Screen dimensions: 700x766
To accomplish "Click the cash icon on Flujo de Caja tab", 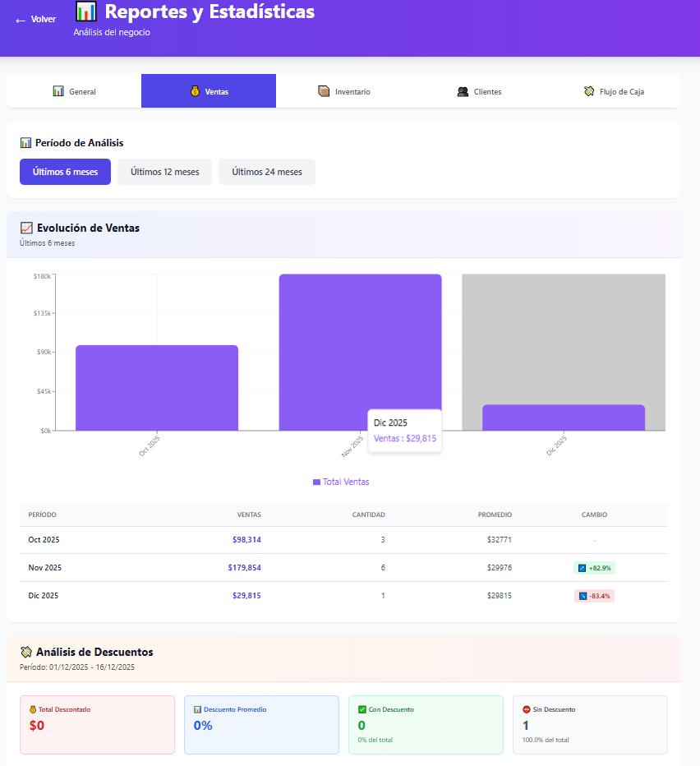I will 589,91.
